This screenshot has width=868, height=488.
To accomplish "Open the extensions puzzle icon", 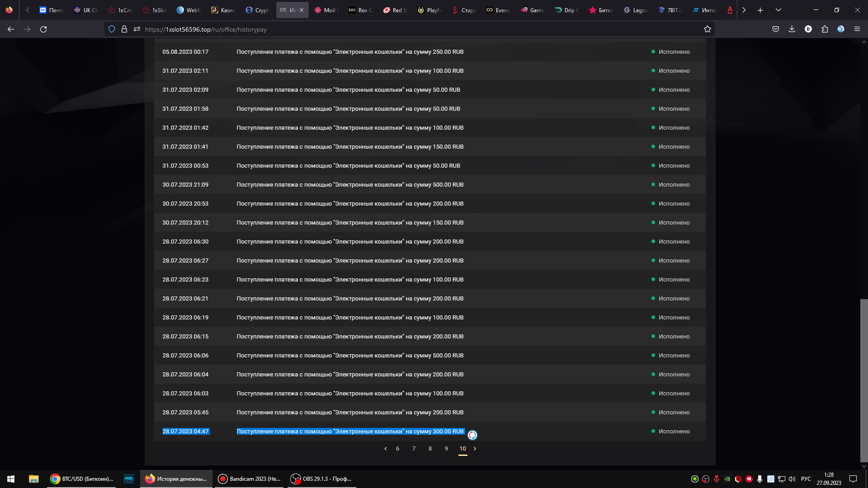I will tap(825, 29).
